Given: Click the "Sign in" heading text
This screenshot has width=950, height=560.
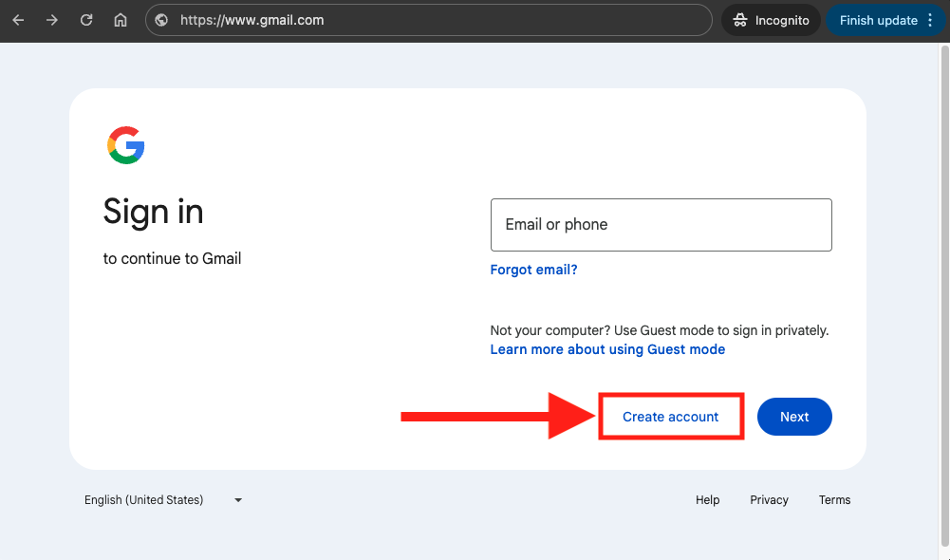Looking at the screenshot, I should coord(154,212).
